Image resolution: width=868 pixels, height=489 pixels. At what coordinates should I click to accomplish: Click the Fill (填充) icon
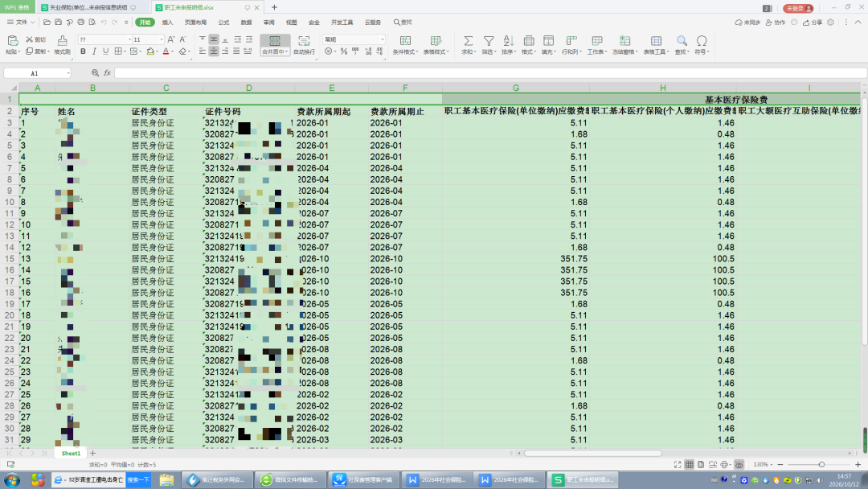click(x=548, y=41)
